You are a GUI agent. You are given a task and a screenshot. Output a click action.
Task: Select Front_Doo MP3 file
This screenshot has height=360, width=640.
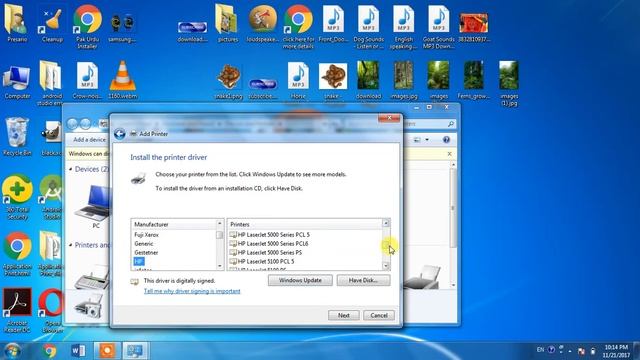333,23
